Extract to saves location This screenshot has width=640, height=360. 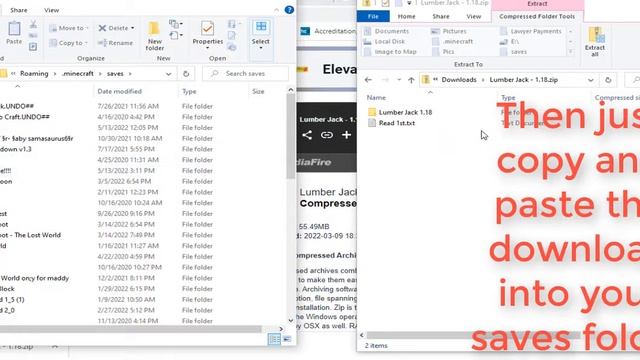coord(513,52)
